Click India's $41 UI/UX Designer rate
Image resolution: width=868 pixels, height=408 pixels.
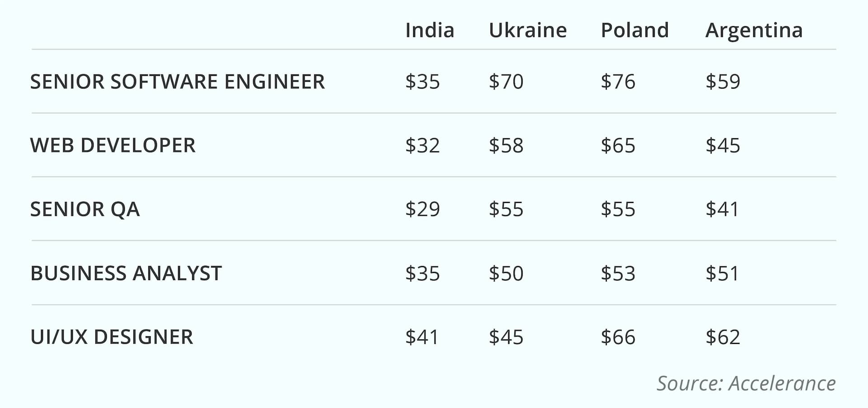(422, 337)
